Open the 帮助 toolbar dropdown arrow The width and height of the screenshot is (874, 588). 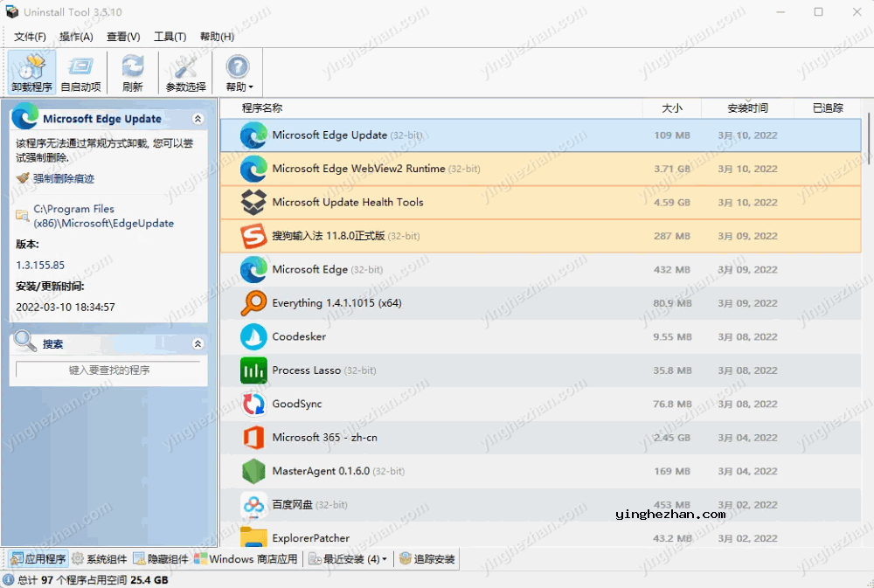tap(251, 87)
